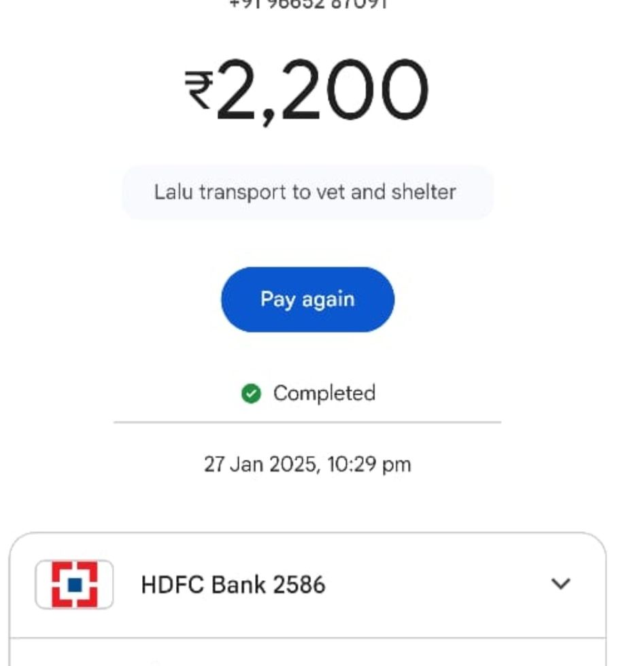Expand the HDFC Bank 2586 chevron
644x666 pixels.
(560, 584)
